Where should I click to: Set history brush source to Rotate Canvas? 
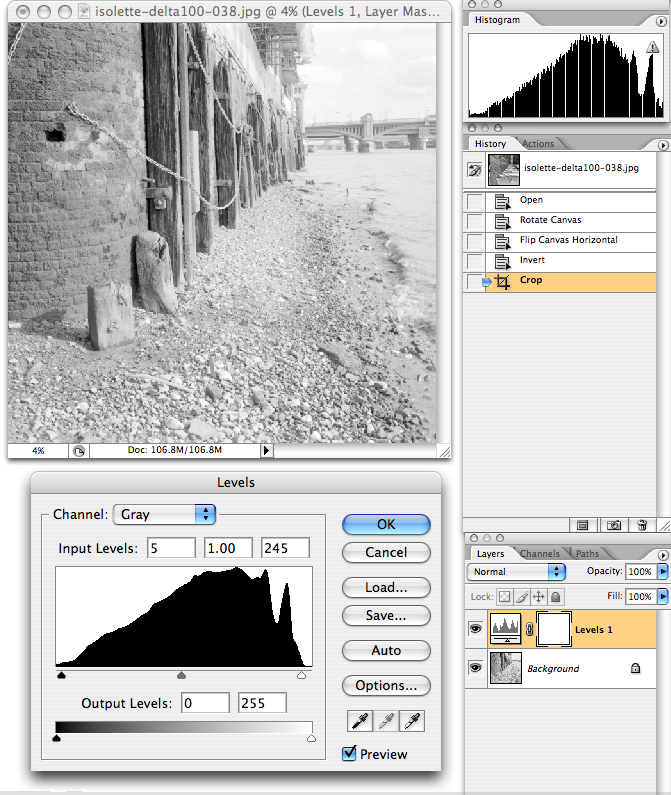pos(475,222)
